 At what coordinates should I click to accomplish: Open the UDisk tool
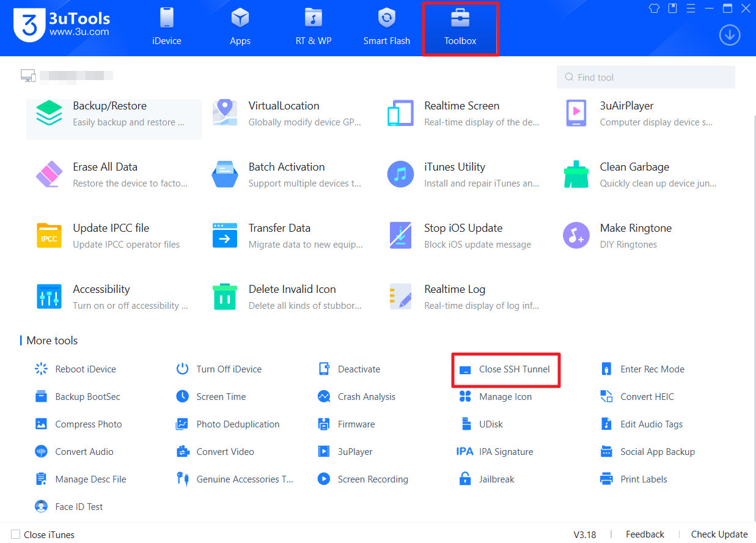click(481, 424)
